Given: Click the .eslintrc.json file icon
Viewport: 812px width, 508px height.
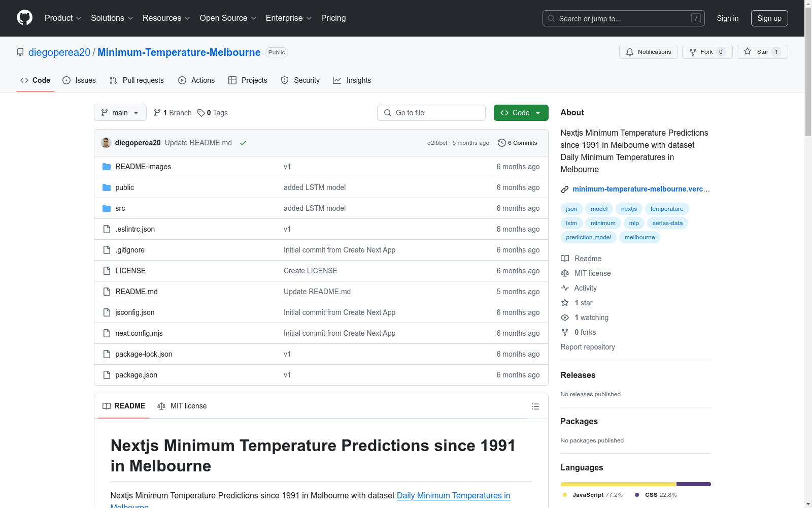Looking at the screenshot, I should click(107, 229).
